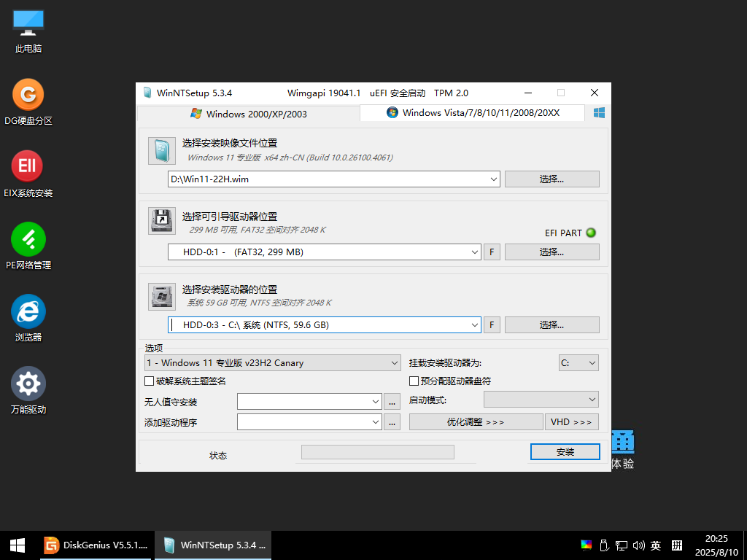The image size is (747, 560).
Task: Open the C: mount drive letter dropdown
Action: pos(578,363)
